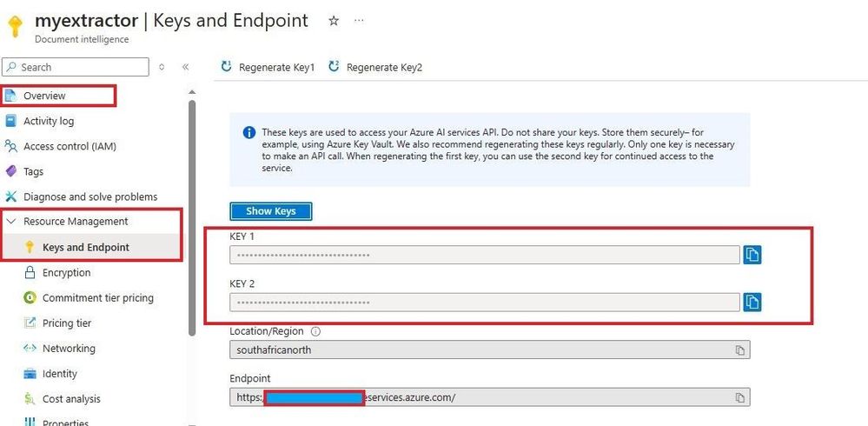This screenshot has height=426, width=868.
Task: Open Cost analysis
Action: pyautogui.click(x=71, y=399)
